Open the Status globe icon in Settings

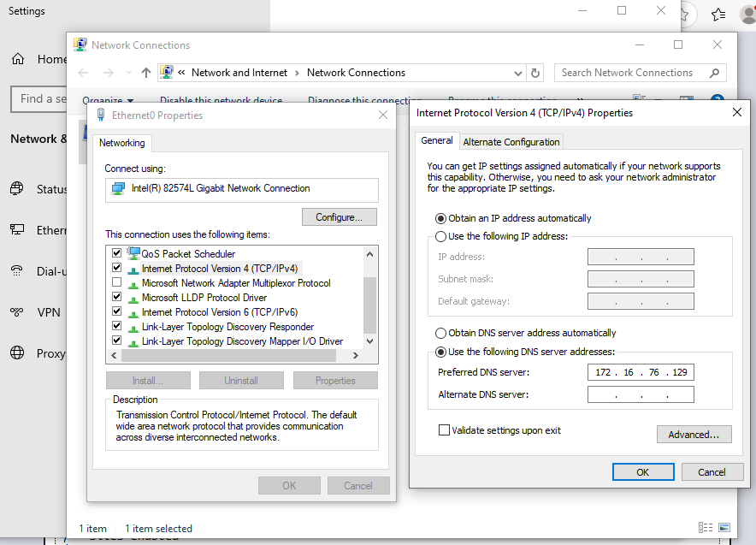coord(17,188)
